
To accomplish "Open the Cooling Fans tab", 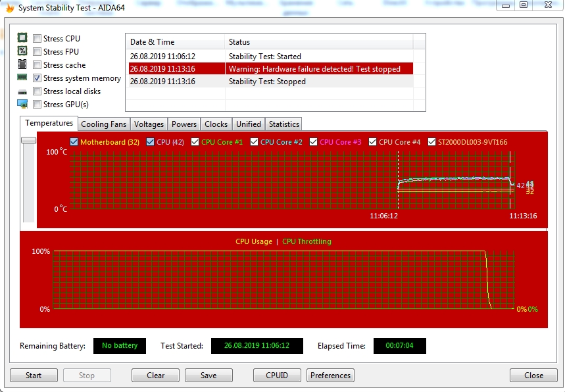I will (x=104, y=124).
